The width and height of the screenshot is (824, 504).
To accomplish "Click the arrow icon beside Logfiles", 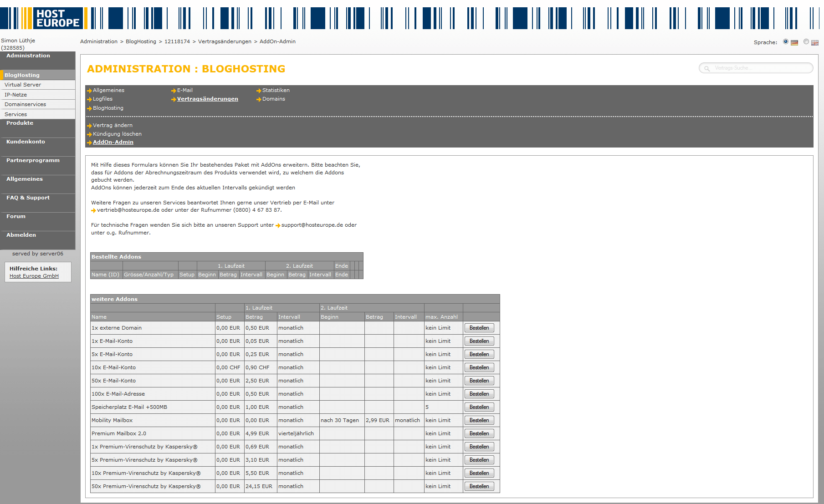I will click(x=89, y=99).
